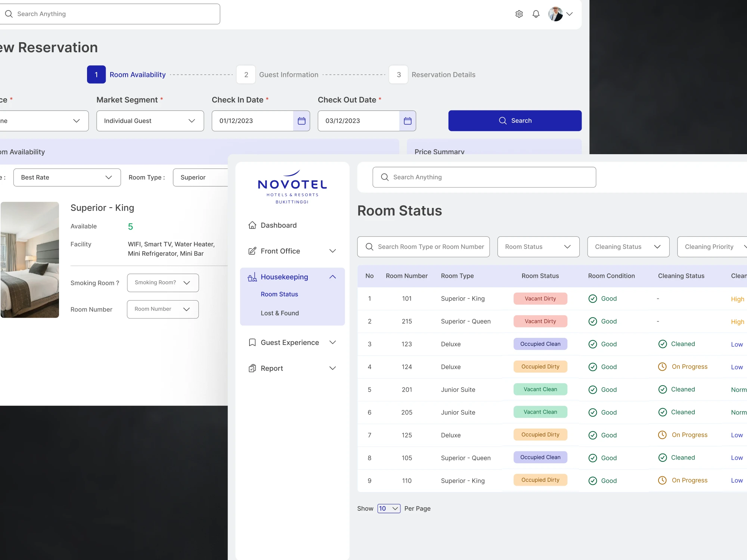This screenshot has height=560, width=747.
Task: Change rows per page dropdown
Action: (388, 508)
